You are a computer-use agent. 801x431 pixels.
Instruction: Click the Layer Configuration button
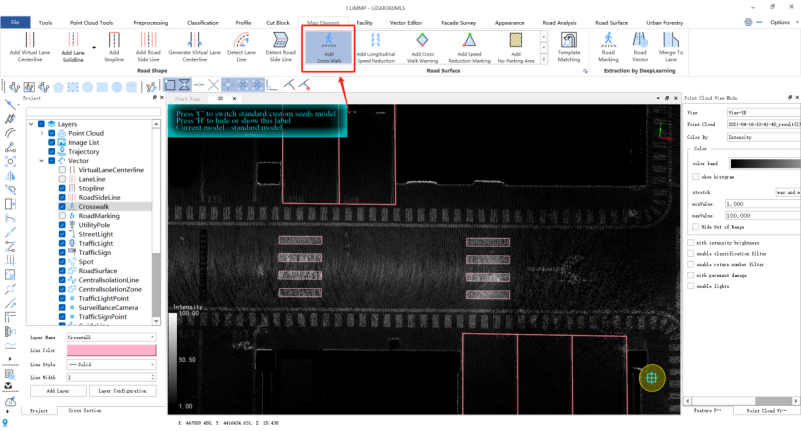[123, 391]
